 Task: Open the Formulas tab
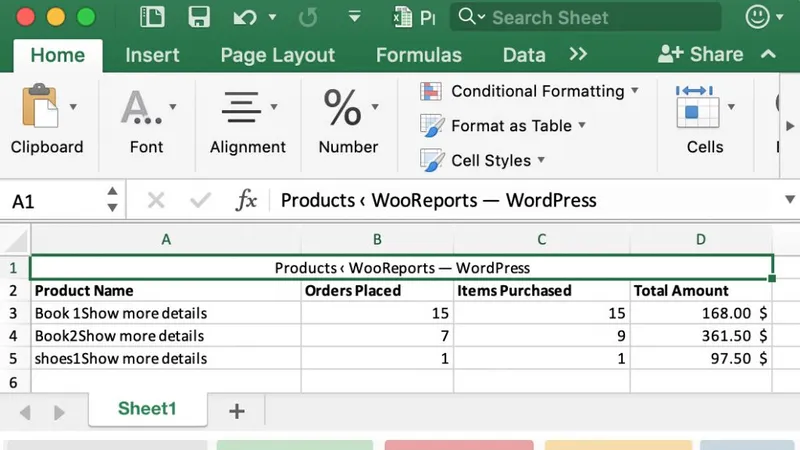pyautogui.click(x=418, y=55)
